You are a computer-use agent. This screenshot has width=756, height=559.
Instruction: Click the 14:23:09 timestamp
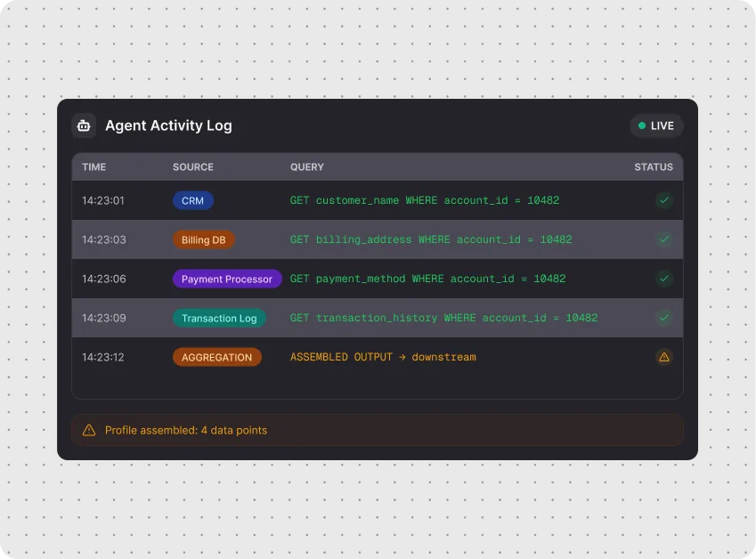pos(103,318)
